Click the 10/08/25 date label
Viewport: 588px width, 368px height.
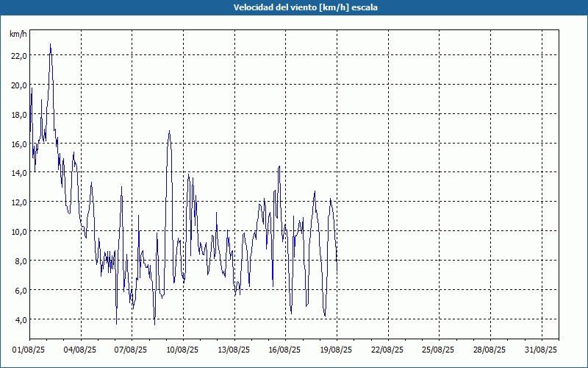point(182,350)
